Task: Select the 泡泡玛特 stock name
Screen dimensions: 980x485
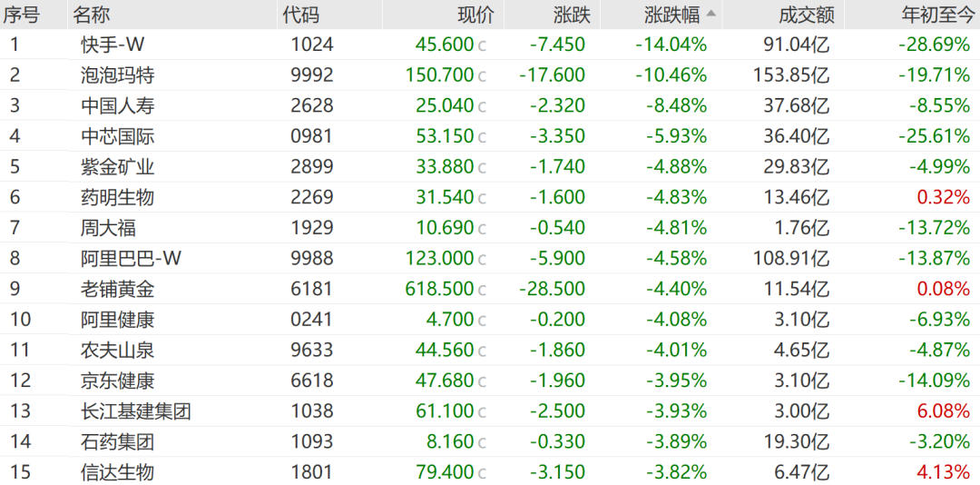Action: 117,75
